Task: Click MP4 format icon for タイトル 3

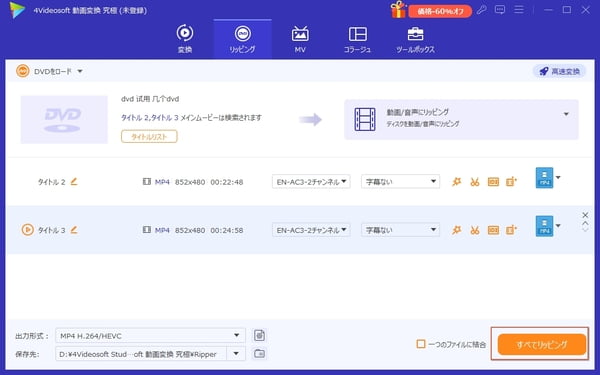Action: pos(544,226)
